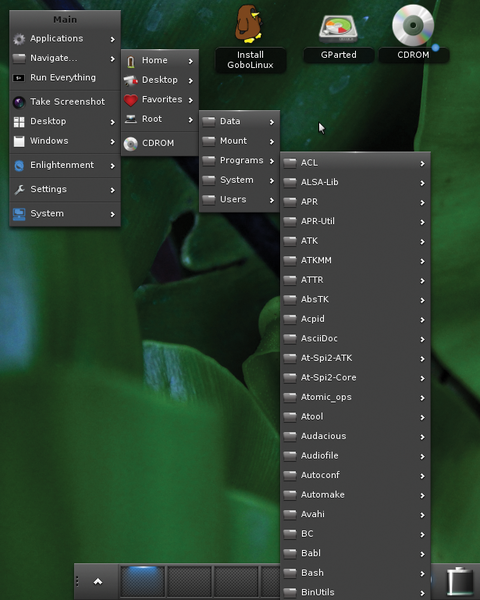Screen dimensions: 480x600
Task: Select the Home entry in Navigate submenu
Action: pos(160,61)
